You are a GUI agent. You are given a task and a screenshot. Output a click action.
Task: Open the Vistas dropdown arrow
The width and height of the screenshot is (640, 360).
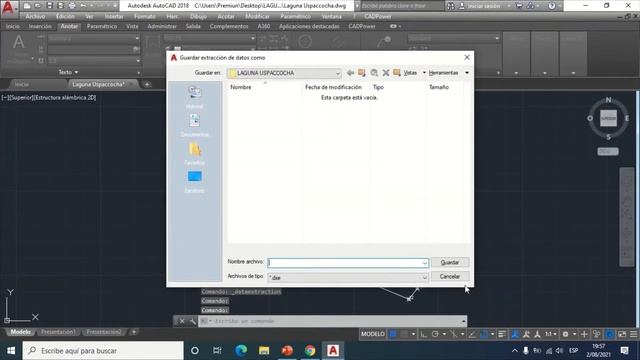(424, 73)
